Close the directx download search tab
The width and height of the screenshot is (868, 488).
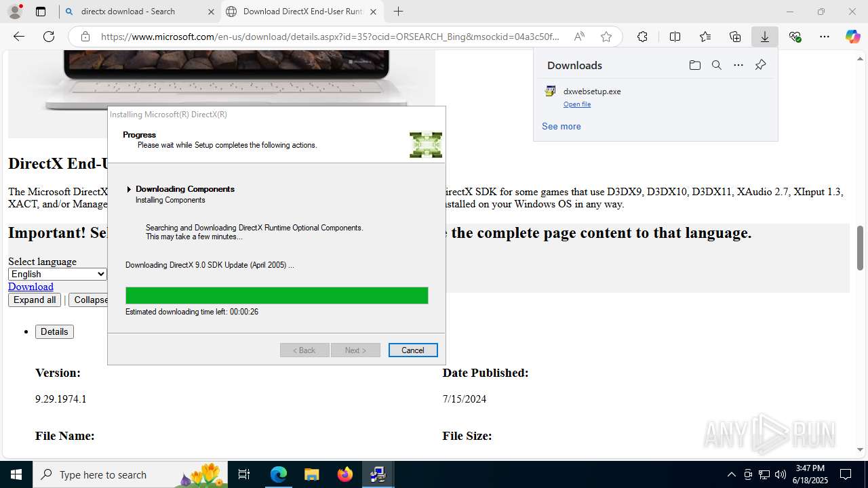(x=210, y=12)
